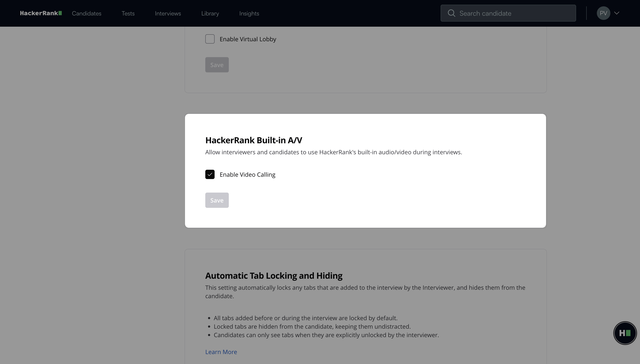Click the PV user avatar
Screen dimensions: 640x364
point(603,13)
